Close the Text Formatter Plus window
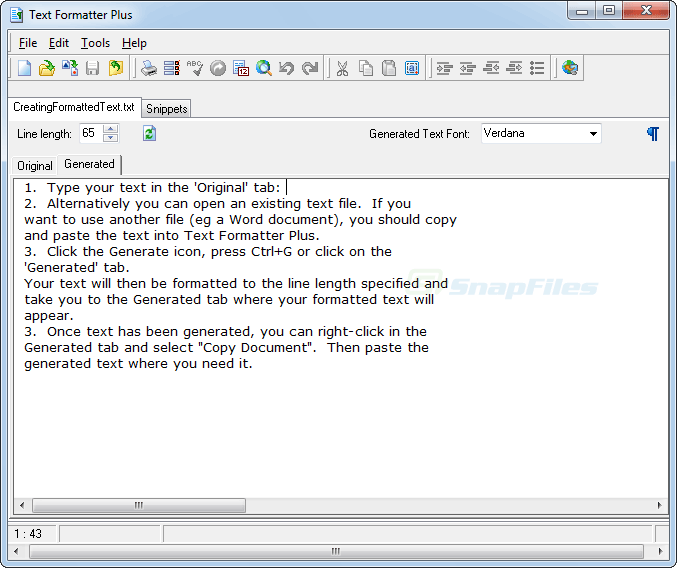The image size is (677, 568). tap(646, 11)
